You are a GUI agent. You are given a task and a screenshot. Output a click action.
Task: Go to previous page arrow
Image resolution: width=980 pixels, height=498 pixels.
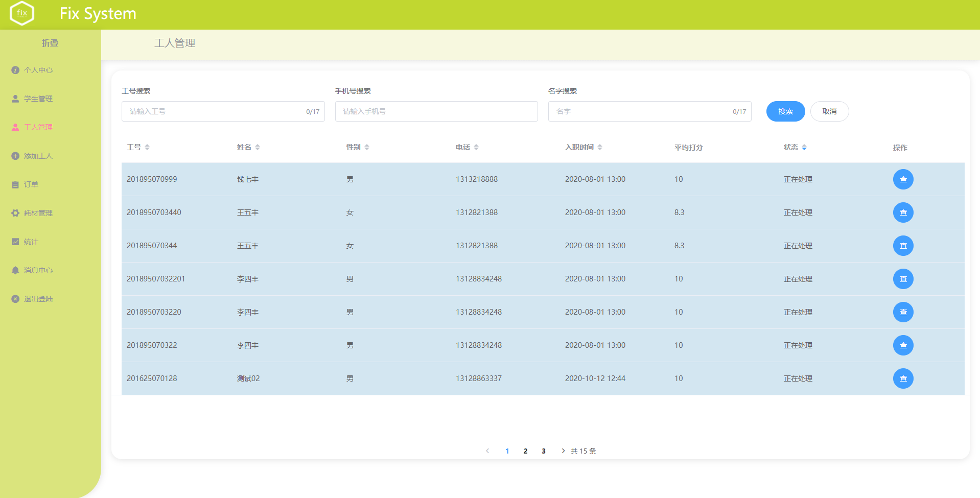[487, 450]
